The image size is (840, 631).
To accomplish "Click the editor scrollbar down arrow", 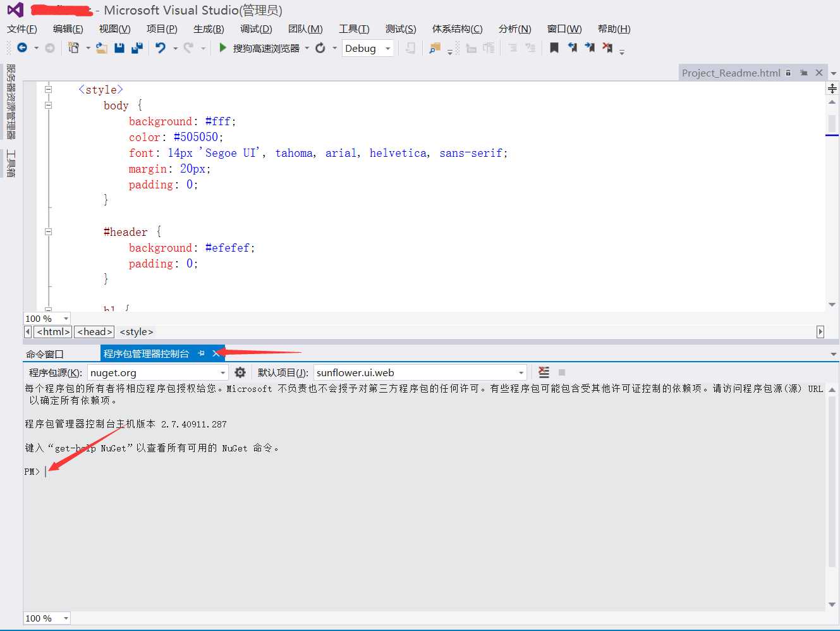I will (x=832, y=305).
